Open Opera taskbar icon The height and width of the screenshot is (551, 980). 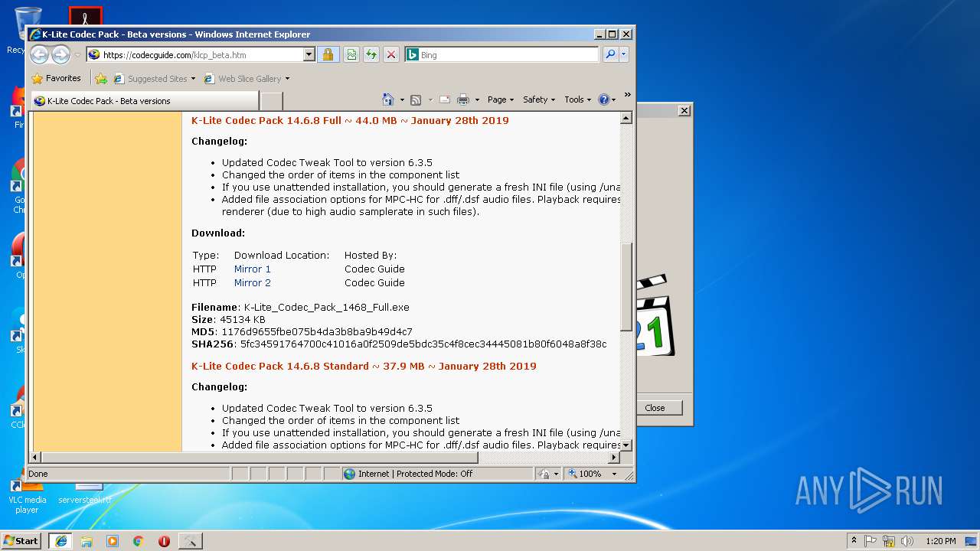164,540
